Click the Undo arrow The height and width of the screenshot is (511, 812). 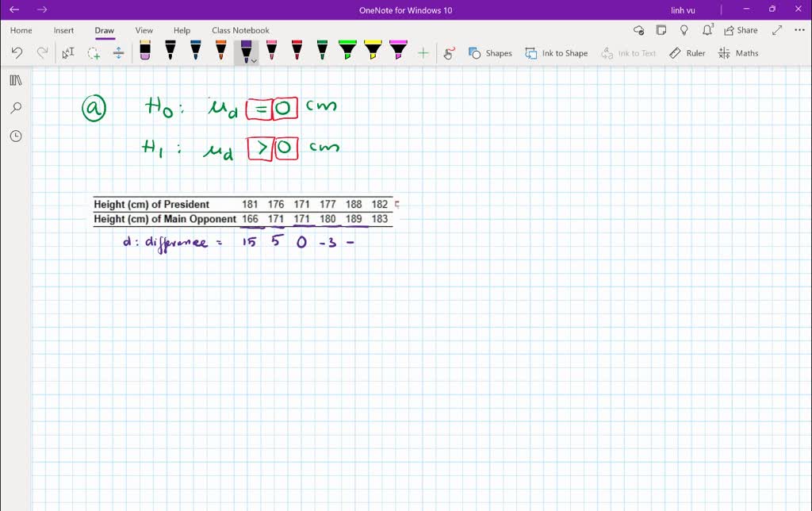click(x=17, y=53)
